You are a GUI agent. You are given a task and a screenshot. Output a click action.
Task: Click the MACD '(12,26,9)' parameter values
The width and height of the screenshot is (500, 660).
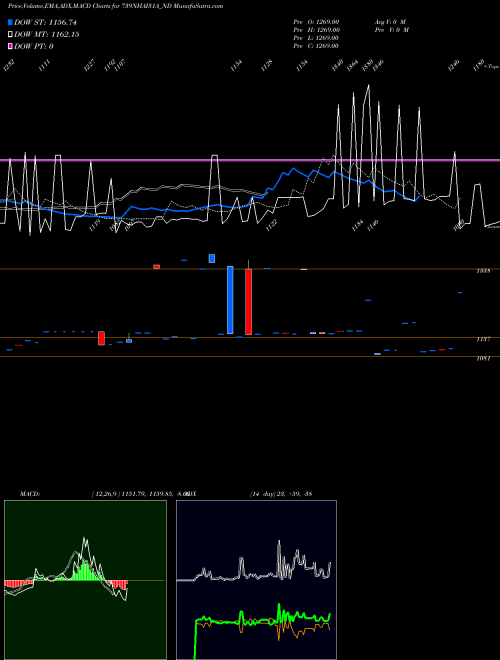point(105,494)
